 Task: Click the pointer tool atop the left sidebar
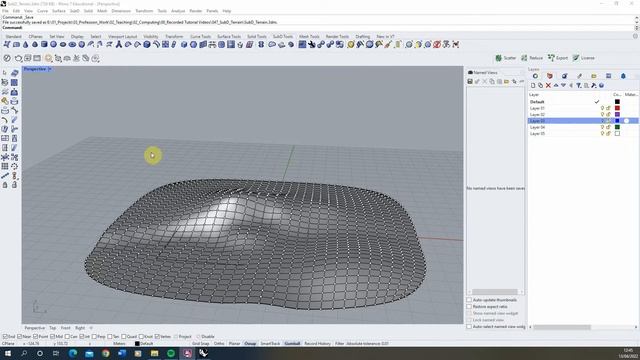point(5,73)
